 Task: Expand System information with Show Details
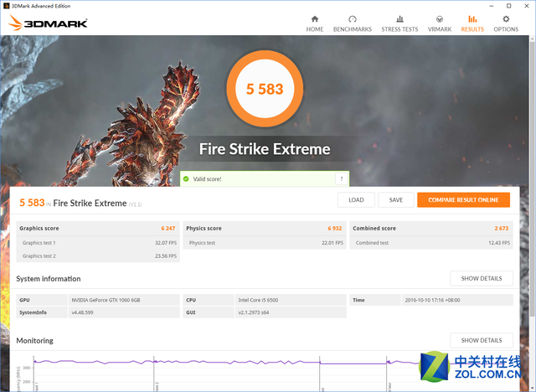pyautogui.click(x=481, y=278)
